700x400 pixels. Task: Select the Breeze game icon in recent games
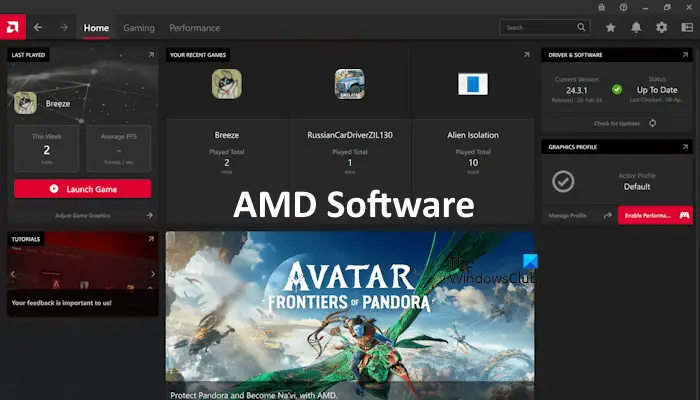pos(227,84)
